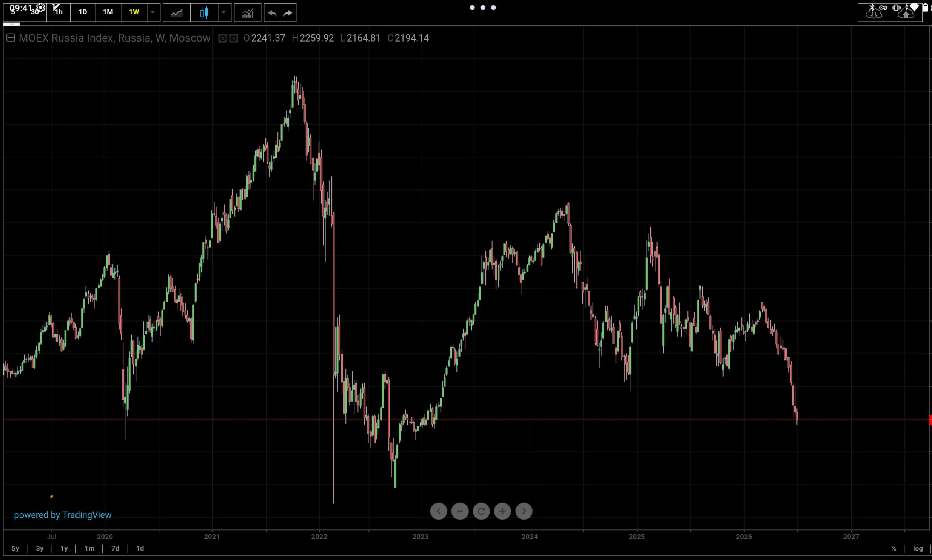932x560 pixels.
Task: Hide the MOEX Russia Index series
Action: 223,38
